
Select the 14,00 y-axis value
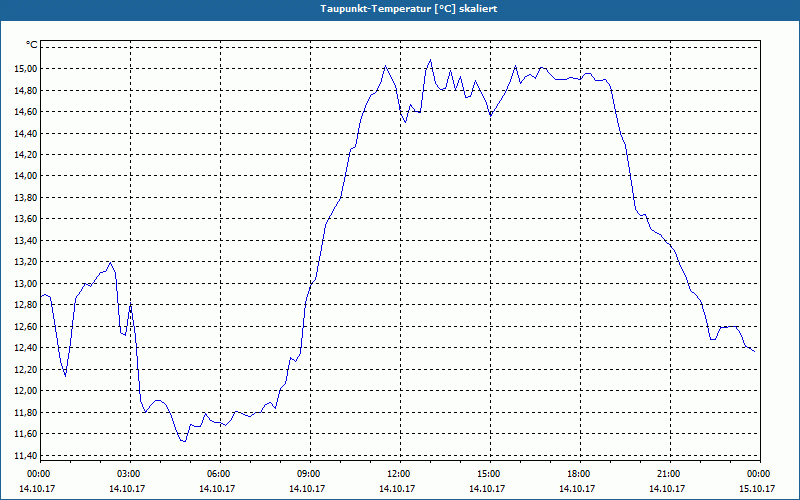point(26,176)
